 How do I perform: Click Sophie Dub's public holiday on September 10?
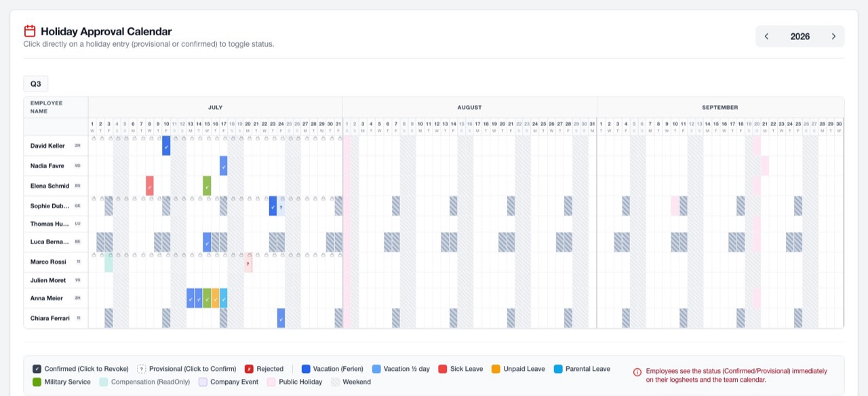click(x=675, y=206)
